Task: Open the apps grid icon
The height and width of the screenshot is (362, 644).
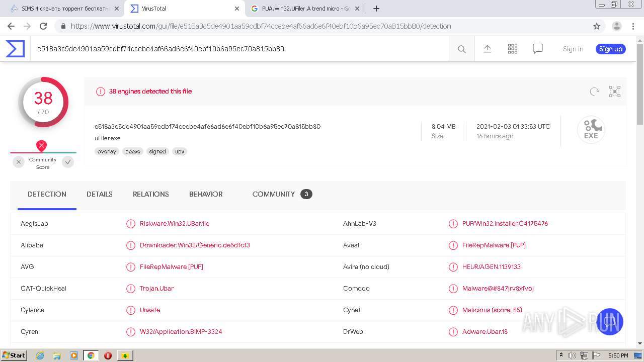Action: tap(512, 49)
